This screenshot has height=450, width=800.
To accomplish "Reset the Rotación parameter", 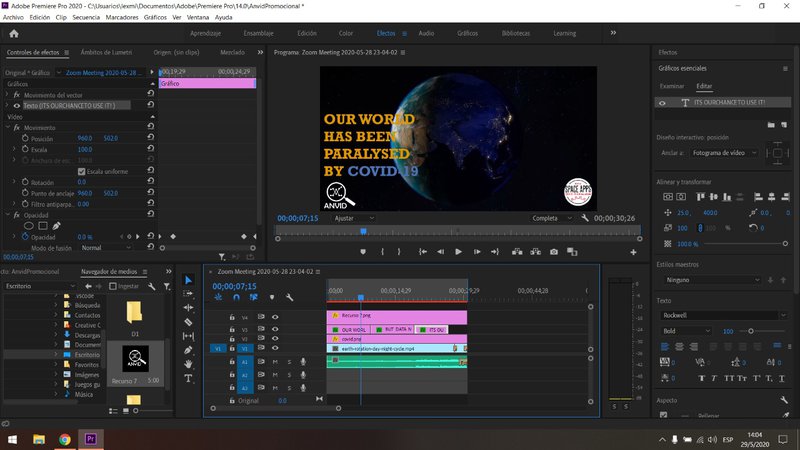I will [151, 182].
